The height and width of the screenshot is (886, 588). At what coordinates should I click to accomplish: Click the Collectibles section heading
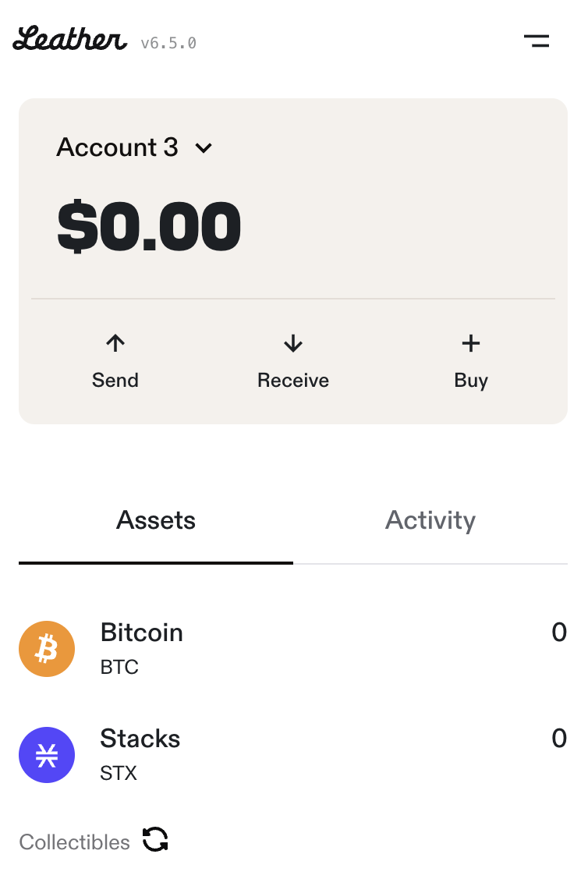pyautogui.click(x=75, y=842)
